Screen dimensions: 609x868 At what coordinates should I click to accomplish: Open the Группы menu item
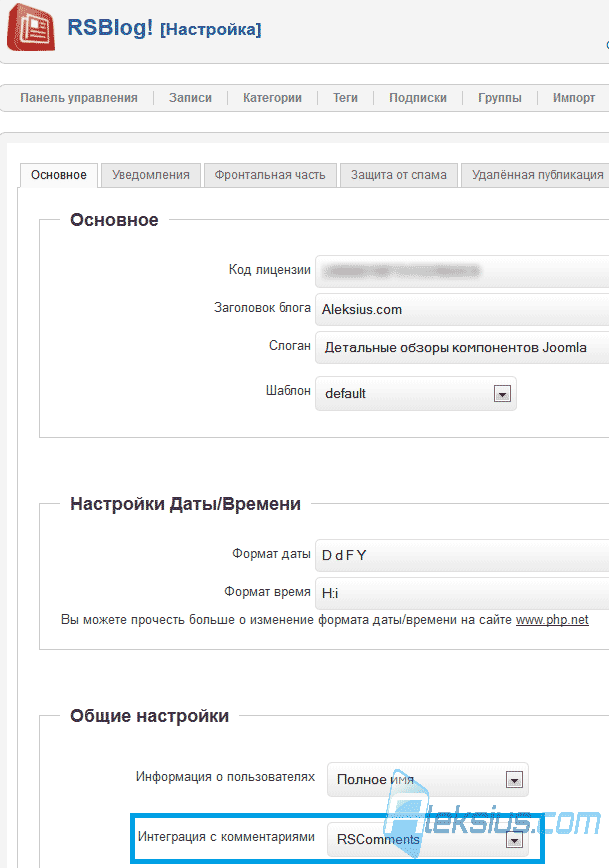click(500, 98)
